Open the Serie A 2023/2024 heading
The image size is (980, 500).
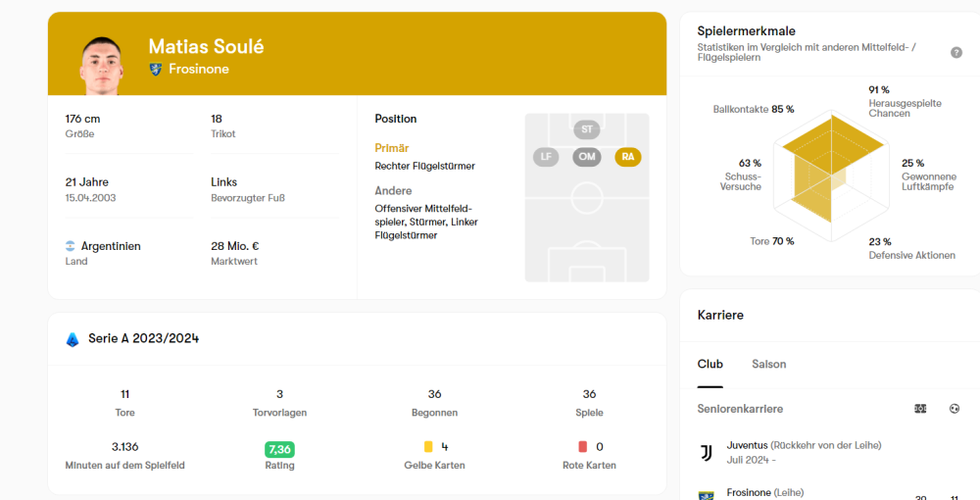(x=143, y=338)
